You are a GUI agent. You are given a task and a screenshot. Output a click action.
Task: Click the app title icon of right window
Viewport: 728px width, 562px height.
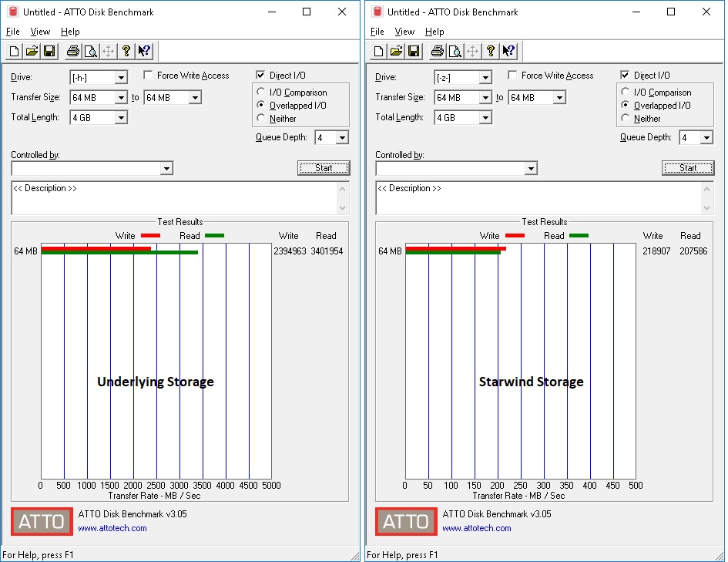pyautogui.click(x=377, y=12)
